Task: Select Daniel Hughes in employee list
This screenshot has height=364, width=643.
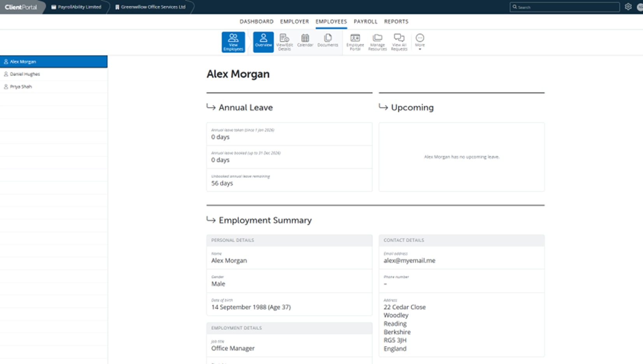Action: coord(25,74)
